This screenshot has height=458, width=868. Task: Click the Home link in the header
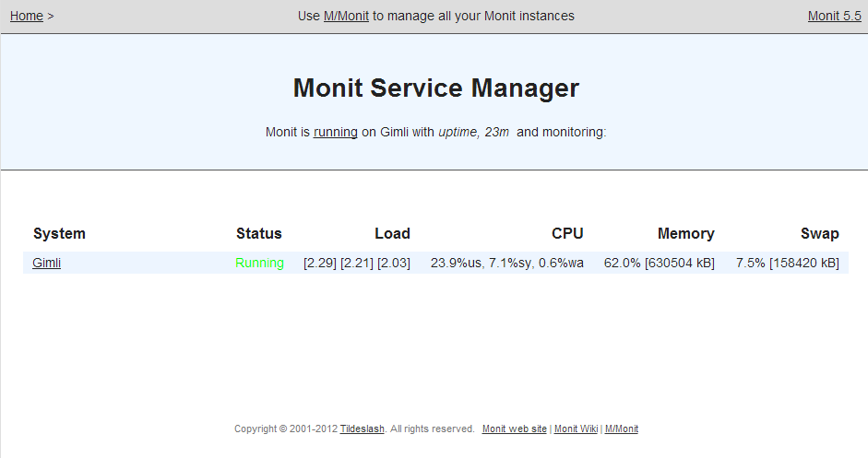[27, 16]
